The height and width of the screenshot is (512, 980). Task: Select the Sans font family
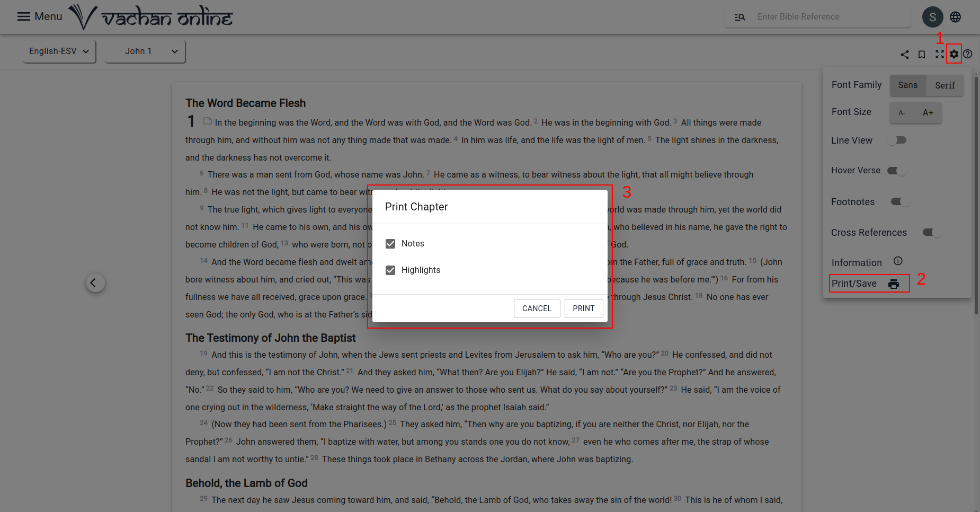coord(907,85)
